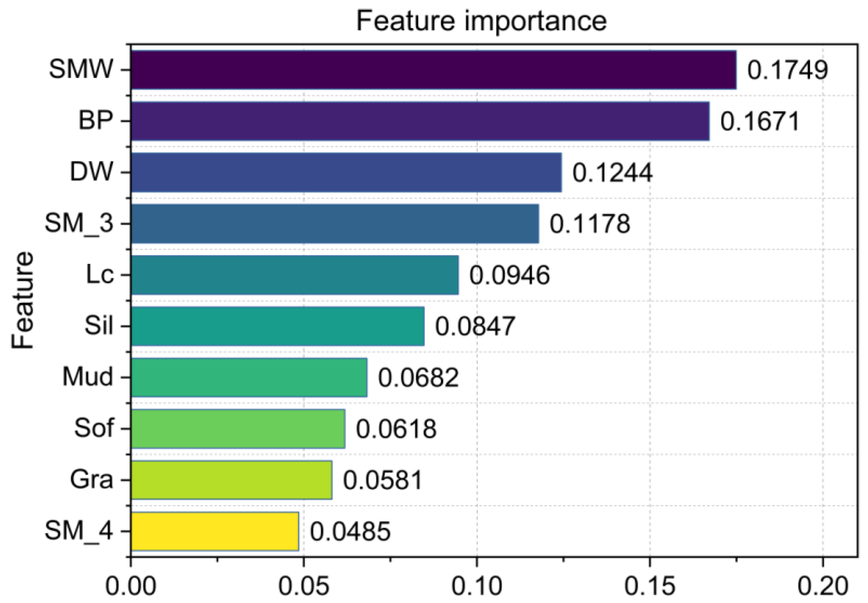Image resolution: width=868 pixels, height=603 pixels.
Task: Click the yellow SM_4 bar
Action: point(215,531)
